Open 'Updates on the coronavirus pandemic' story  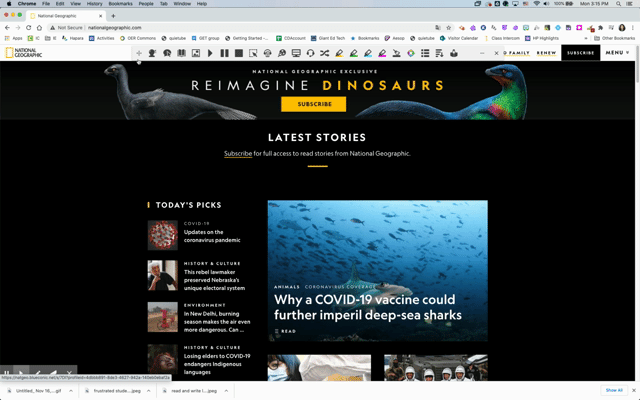pos(212,236)
